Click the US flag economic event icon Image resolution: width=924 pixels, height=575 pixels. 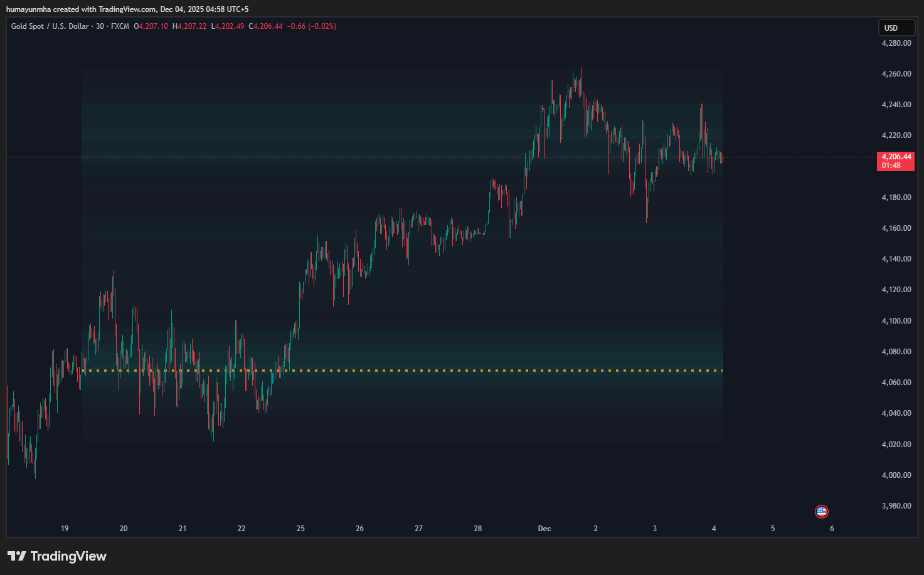(x=821, y=512)
